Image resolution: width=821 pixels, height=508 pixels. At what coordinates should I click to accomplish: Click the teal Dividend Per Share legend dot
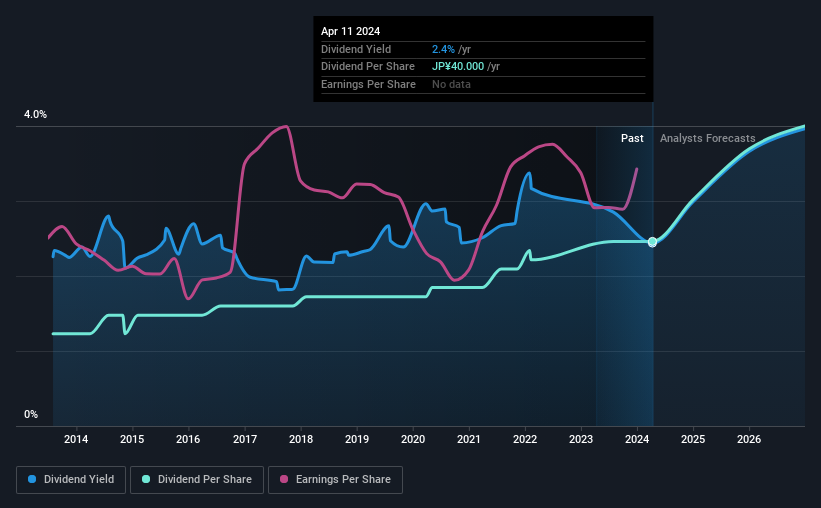click(x=146, y=479)
